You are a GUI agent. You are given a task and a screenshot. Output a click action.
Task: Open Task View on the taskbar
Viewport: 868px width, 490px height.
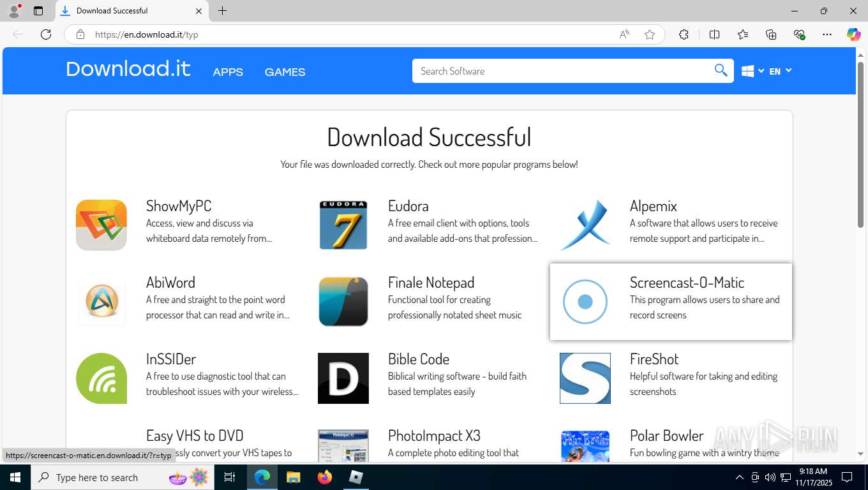pyautogui.click(x=230, y=477)
